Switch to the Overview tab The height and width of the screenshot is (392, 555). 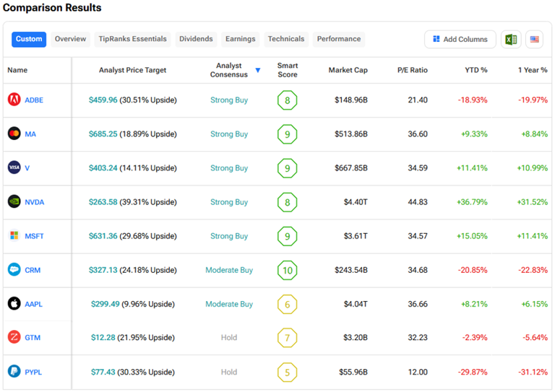[70, 39]
